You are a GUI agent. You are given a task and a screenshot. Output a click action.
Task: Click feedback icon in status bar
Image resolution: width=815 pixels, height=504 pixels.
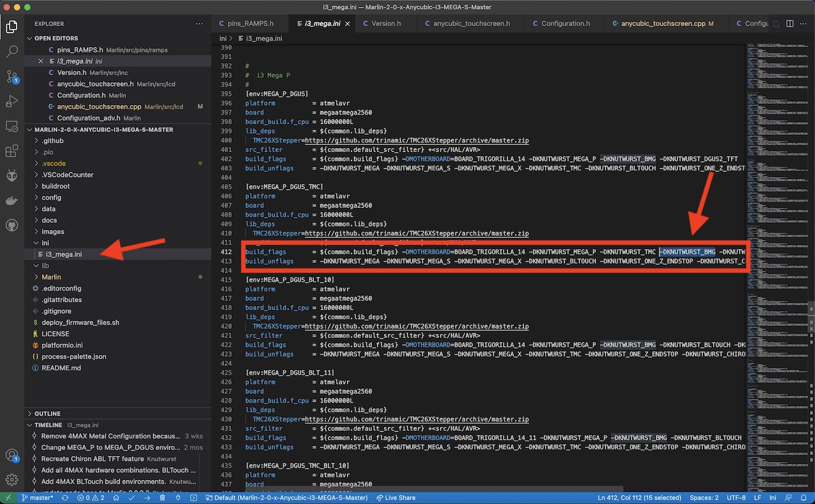coord(788,498)
